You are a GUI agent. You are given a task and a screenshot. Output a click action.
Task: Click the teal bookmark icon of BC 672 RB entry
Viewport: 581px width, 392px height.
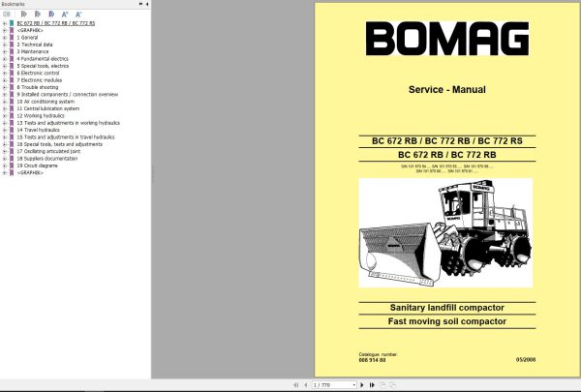point(12,23)
